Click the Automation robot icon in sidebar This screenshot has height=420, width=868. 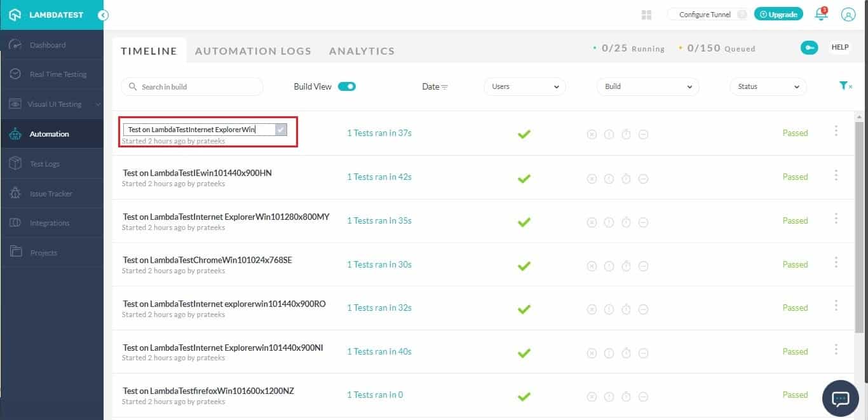[16, 134]
